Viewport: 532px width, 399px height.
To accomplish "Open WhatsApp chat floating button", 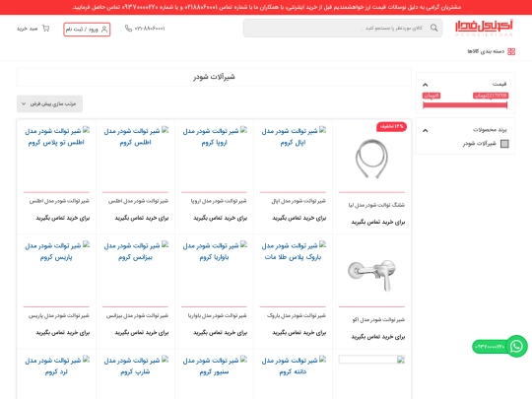I will point(516,346).
